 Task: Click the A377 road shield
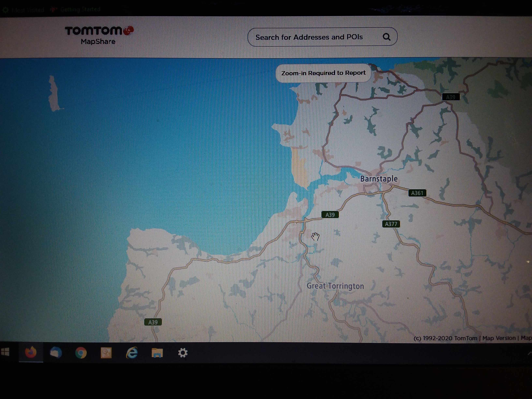(391, 224)
